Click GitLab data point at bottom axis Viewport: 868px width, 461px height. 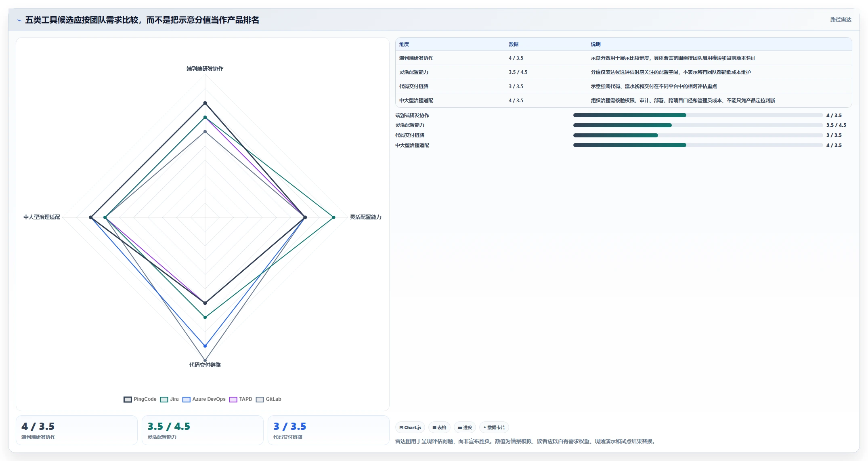[205, 360]
